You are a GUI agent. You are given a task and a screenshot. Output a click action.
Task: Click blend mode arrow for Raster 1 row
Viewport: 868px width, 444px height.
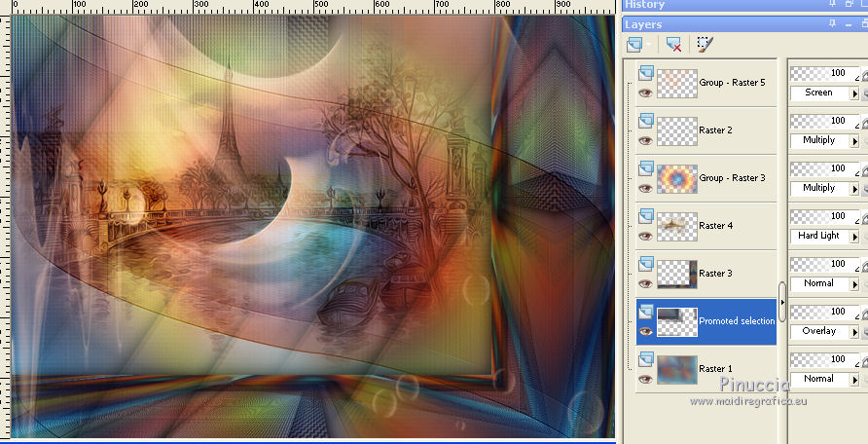[x=854, y=379]
